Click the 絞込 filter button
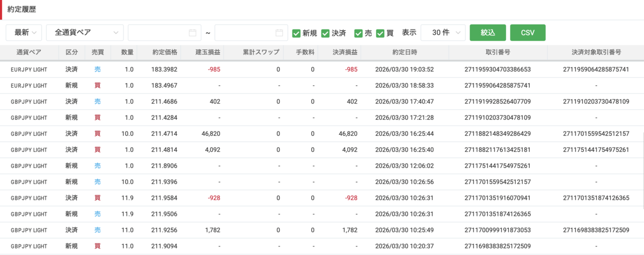Image resolution: width=644 pixels, height=255 pixels. click(488, 33)
